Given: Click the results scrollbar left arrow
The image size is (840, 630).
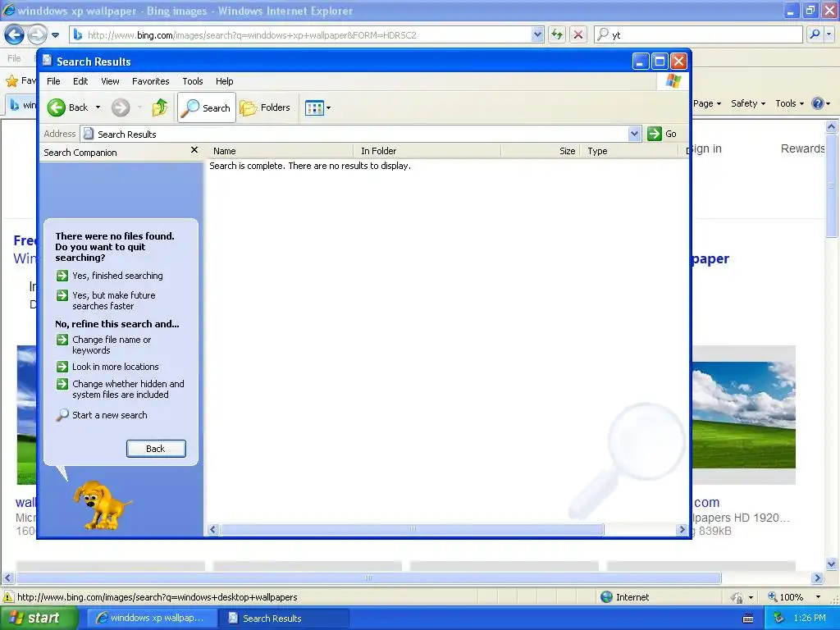Looking at the screenshot, I should 213,530.
